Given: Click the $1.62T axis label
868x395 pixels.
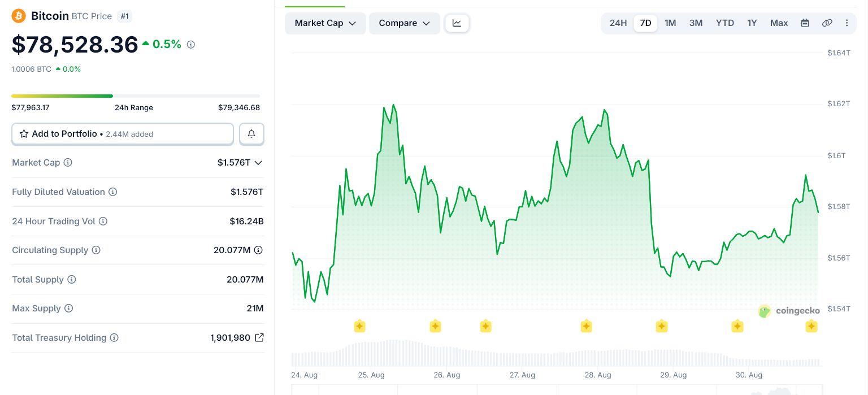Looking at the screenshot, I should tap(839, 103).
